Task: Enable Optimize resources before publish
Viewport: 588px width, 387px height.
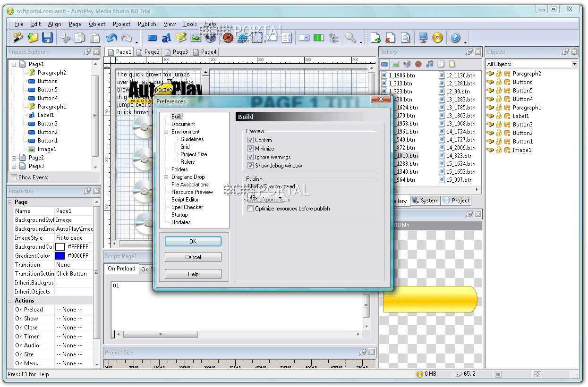Action: point(251,209)
